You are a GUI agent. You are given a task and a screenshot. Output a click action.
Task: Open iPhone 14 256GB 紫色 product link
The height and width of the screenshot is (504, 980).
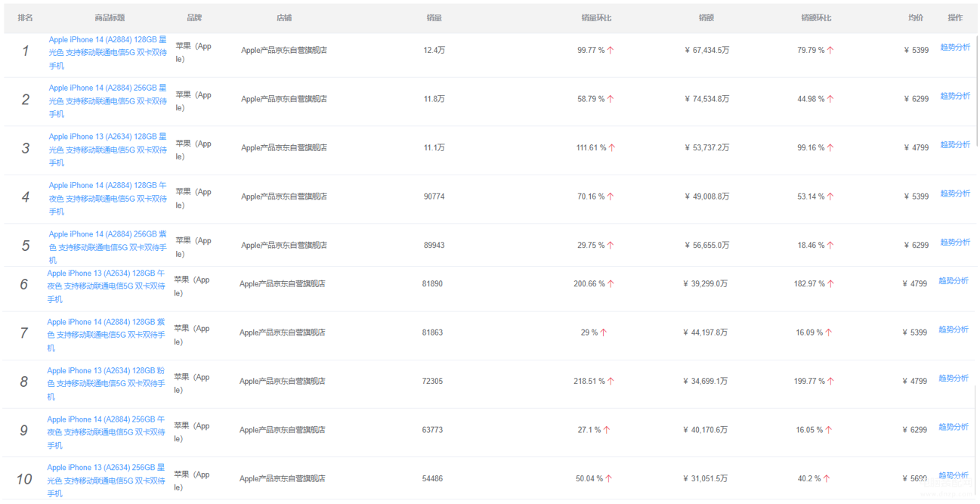click(108, 246)
